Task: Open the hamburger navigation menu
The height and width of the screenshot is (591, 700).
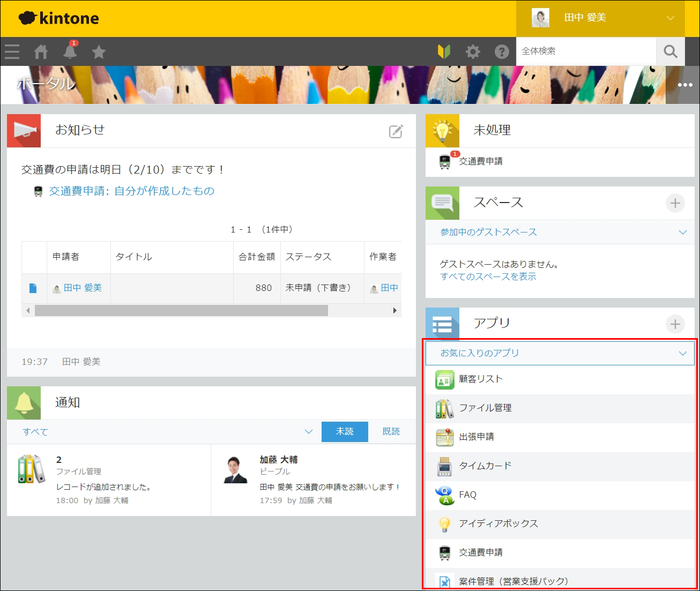Action: (x=11, y=51)
